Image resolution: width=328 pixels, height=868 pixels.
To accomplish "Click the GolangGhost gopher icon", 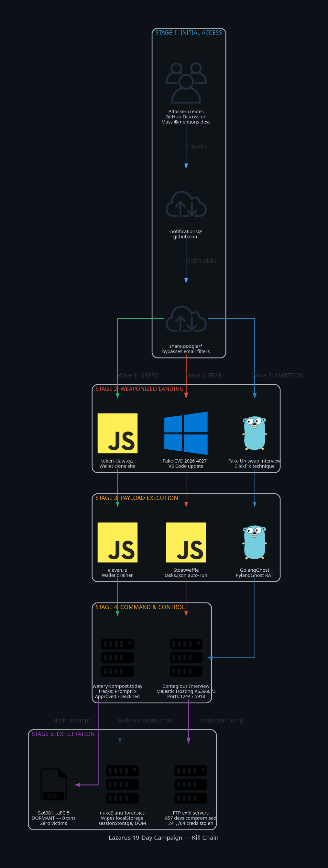I will [x=255, y=543].
